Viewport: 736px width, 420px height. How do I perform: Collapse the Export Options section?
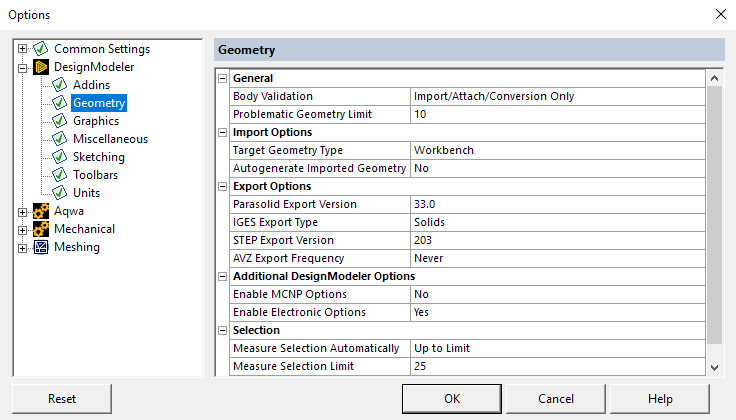pos(222,186)
